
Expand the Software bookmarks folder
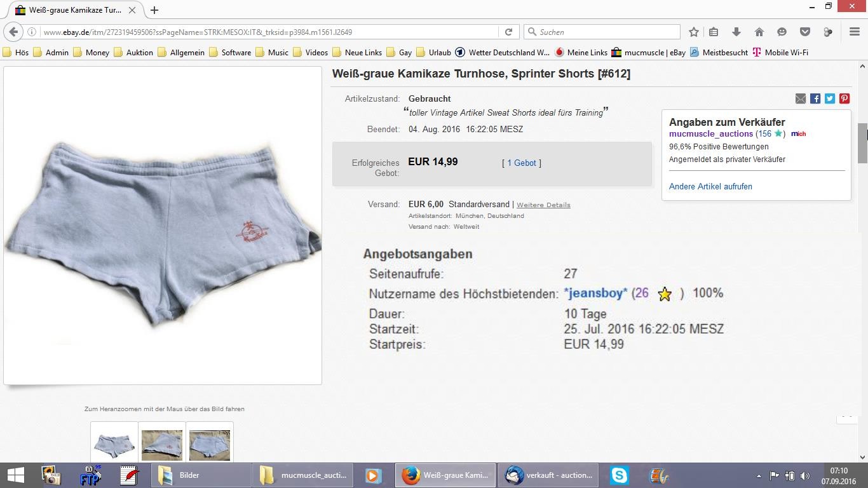coord(229,52)
